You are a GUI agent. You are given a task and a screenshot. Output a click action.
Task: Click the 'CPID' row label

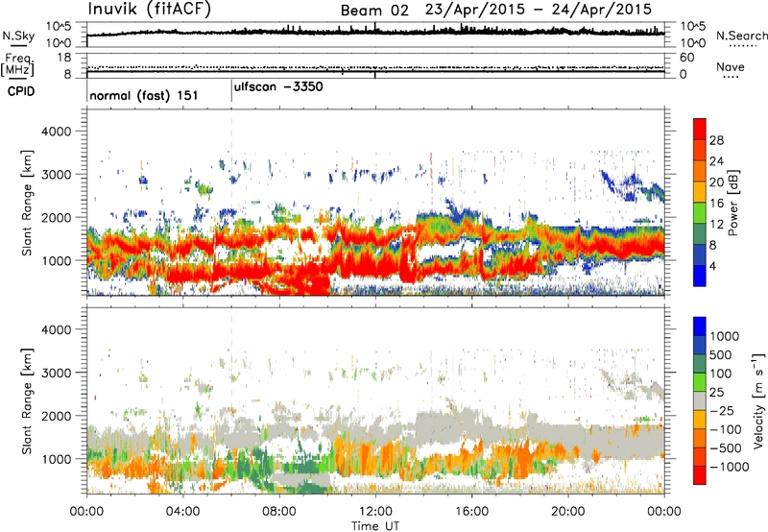click(21, 91)
